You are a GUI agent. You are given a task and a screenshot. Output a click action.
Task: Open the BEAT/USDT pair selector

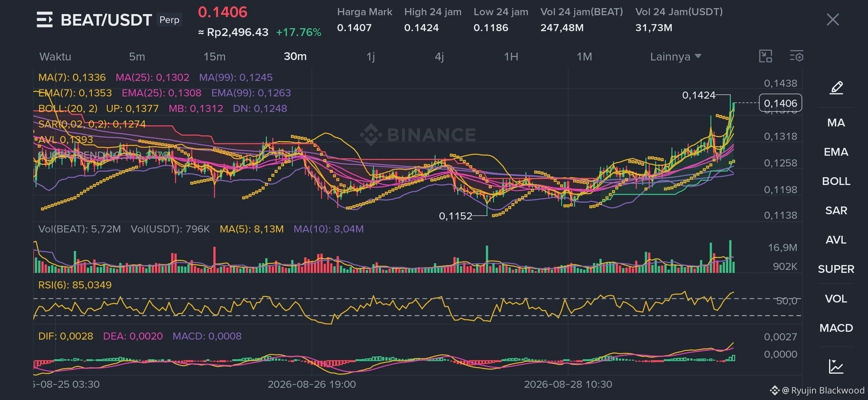(106, 20)
